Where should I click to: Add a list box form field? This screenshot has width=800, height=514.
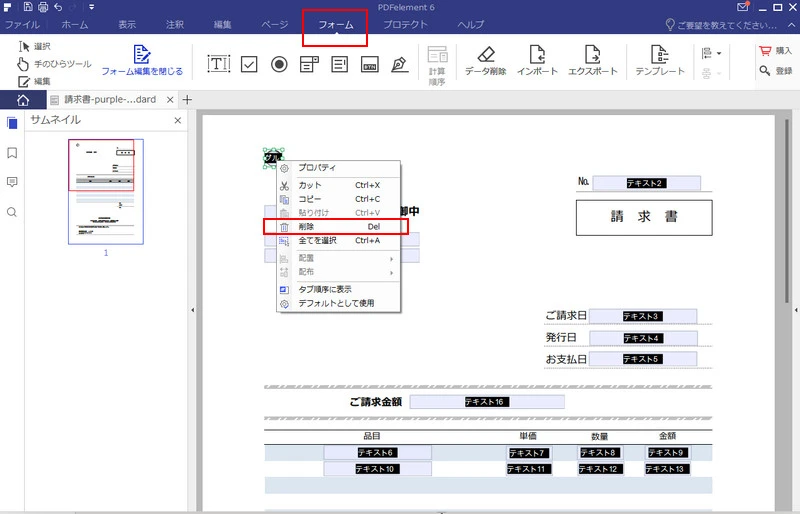339,64
